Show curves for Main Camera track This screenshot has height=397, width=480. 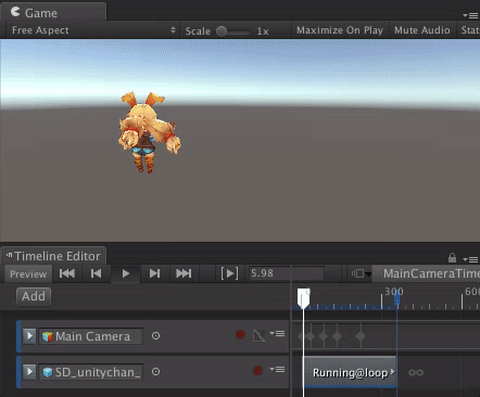pos(259,336)
